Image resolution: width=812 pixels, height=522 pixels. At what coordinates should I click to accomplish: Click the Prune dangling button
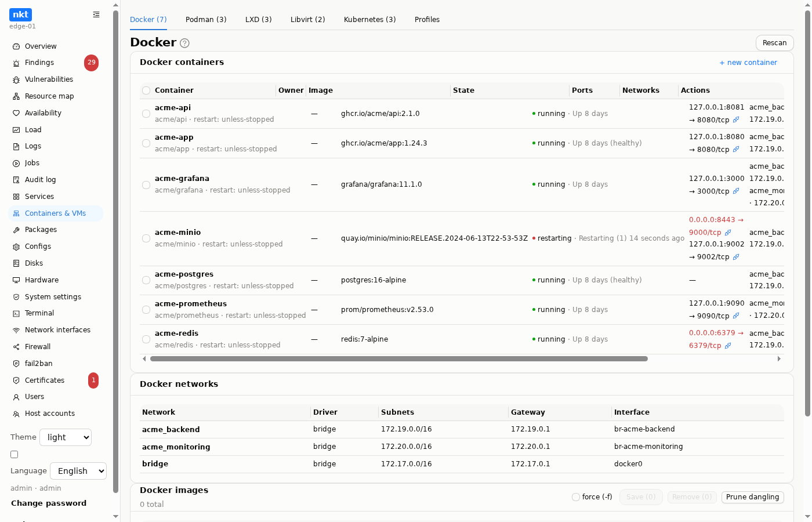pos(752,497)
